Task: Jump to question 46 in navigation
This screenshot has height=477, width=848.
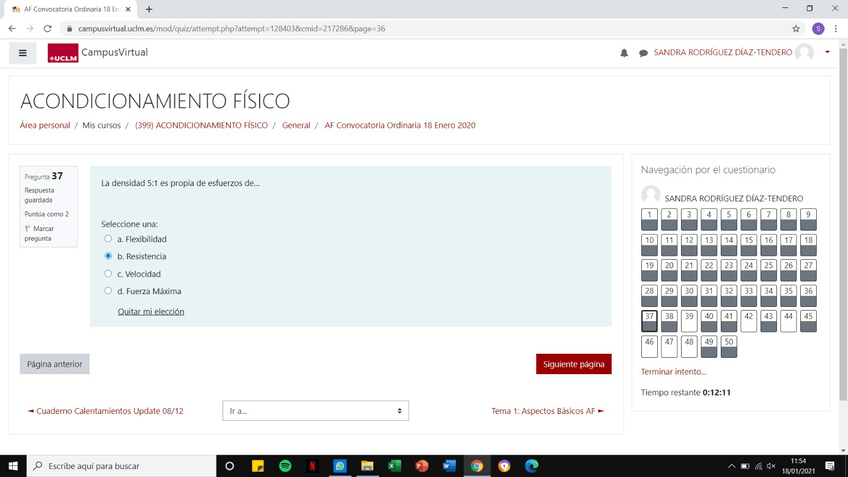Action: point(649,346)
